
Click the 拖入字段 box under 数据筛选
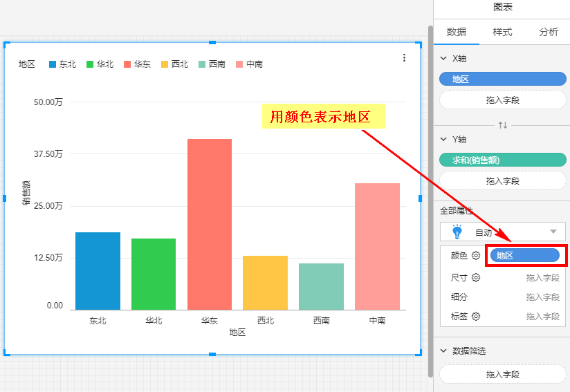pyautogui.click(x=502, y=375)
